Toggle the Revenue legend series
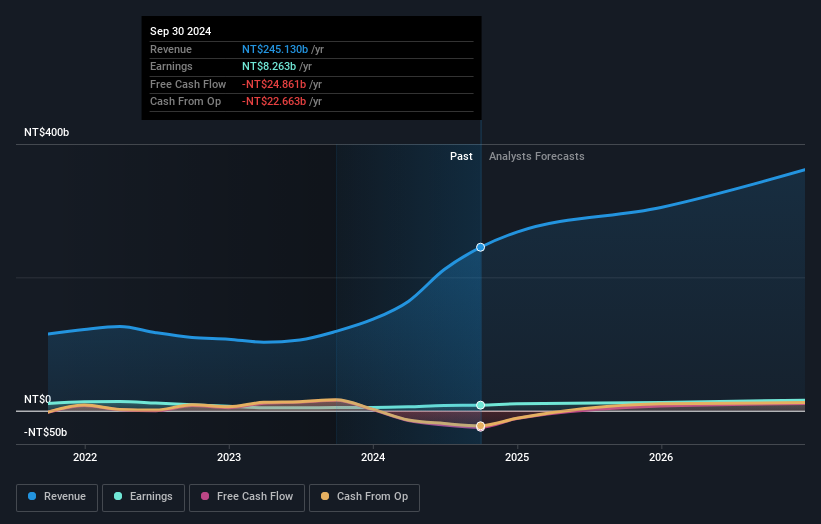Image resolution: width=821 pixels, height=524 pixels. click(x=57, y=497)
